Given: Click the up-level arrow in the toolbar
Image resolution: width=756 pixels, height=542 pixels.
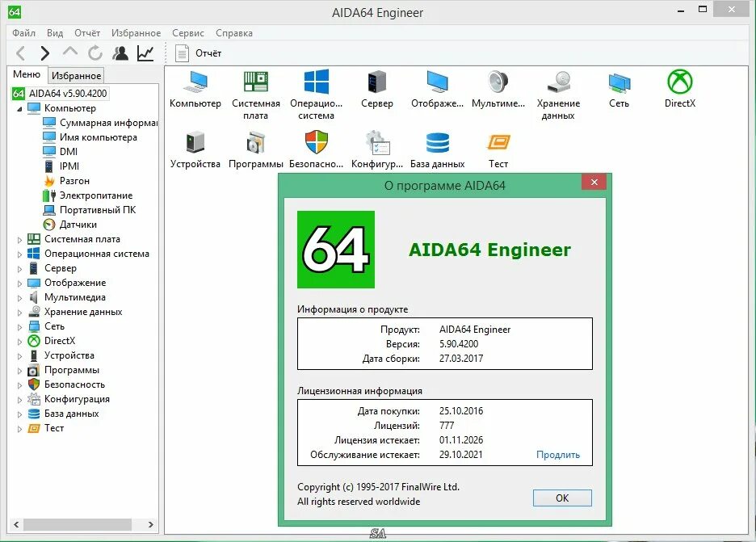Looking at the screenshot, I should pyautogui.click(x=70, y=51).
